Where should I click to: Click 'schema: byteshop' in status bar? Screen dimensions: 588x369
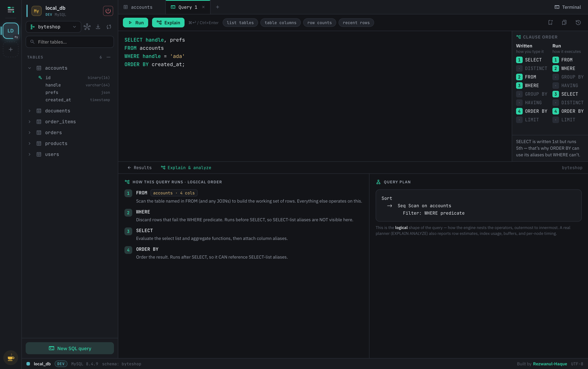122,364
